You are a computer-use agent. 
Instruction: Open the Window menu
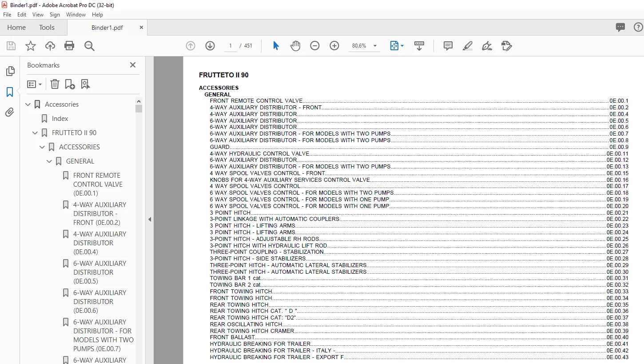76,15
